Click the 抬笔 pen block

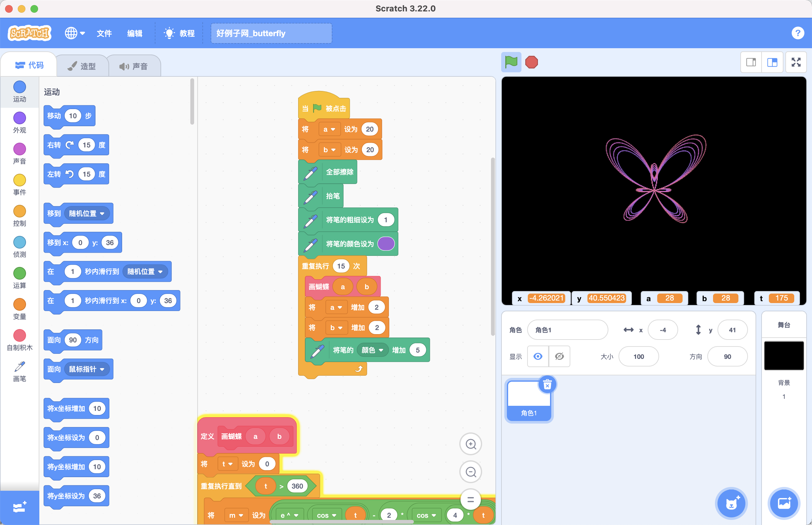(x=321, y=196)
